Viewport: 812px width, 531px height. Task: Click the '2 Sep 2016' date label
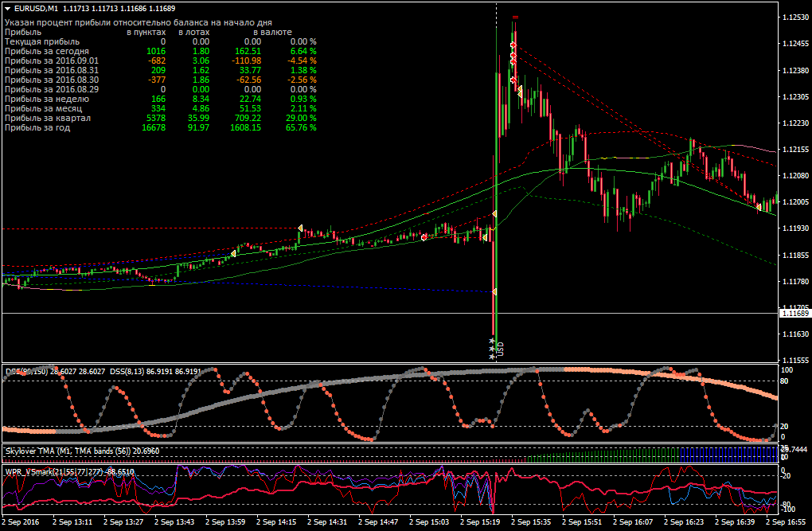tap(21, 521)
